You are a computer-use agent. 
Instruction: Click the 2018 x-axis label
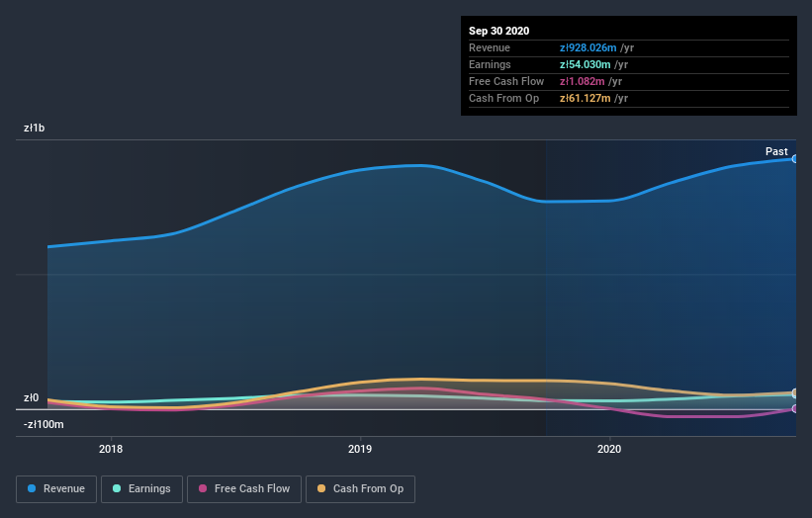[111, 449]
